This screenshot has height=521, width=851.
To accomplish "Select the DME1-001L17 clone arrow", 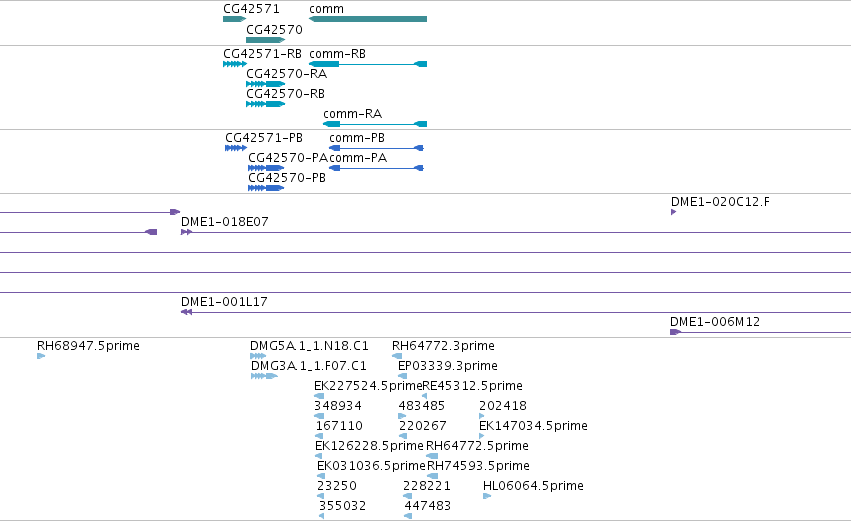I will point(187,312).
